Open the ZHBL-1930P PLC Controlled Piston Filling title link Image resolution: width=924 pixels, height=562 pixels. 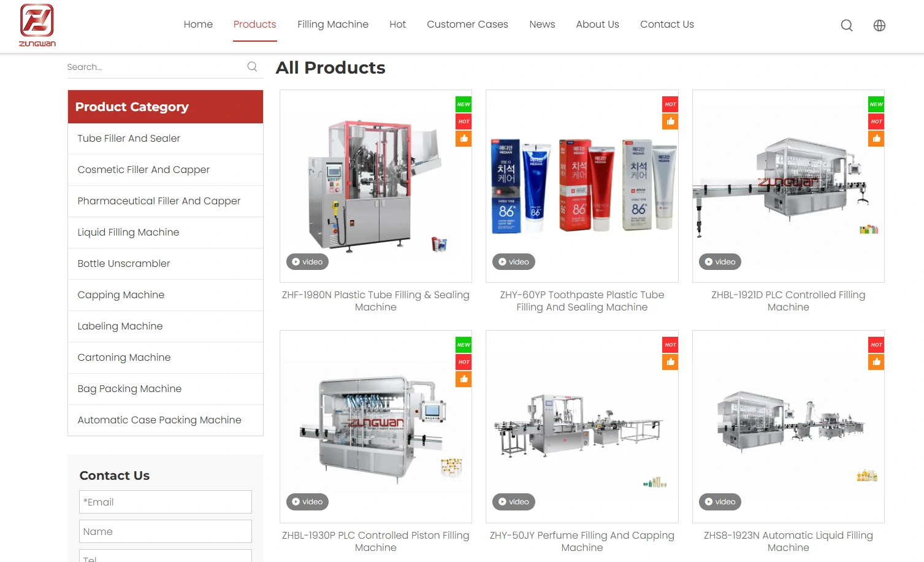(375, 541)
